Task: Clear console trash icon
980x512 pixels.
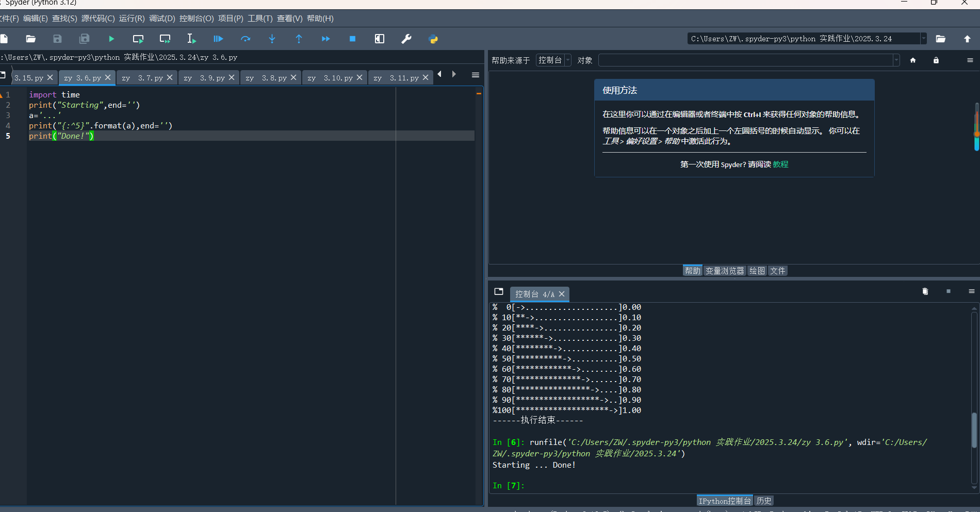Action: 925,291
